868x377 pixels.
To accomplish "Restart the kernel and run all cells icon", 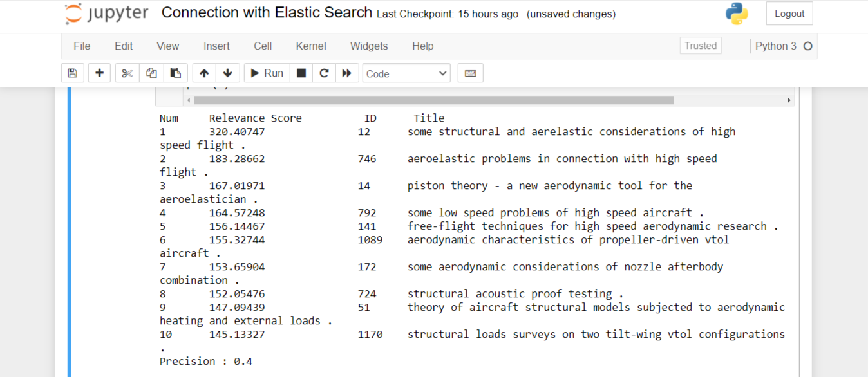I will tap(347, 73).
